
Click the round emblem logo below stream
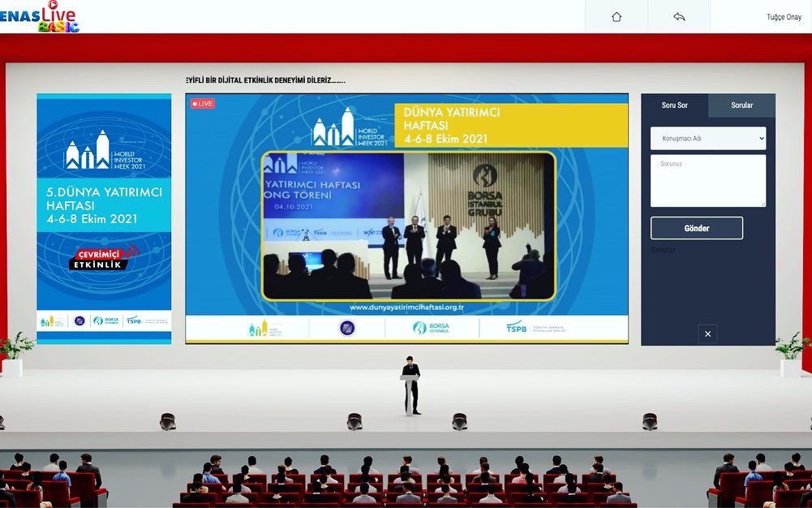(x=347, y=328)
